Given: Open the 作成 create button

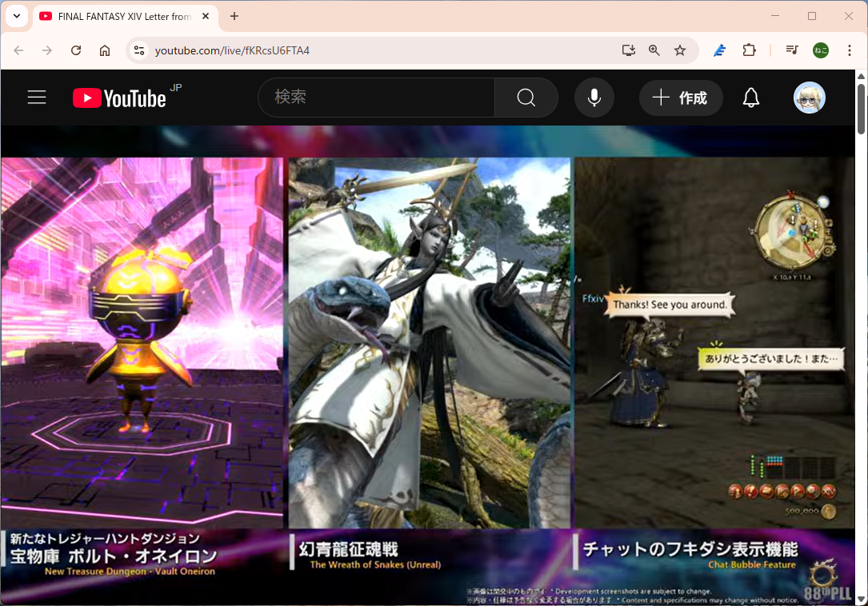Looking at the screenshot, I should [681, 98].
